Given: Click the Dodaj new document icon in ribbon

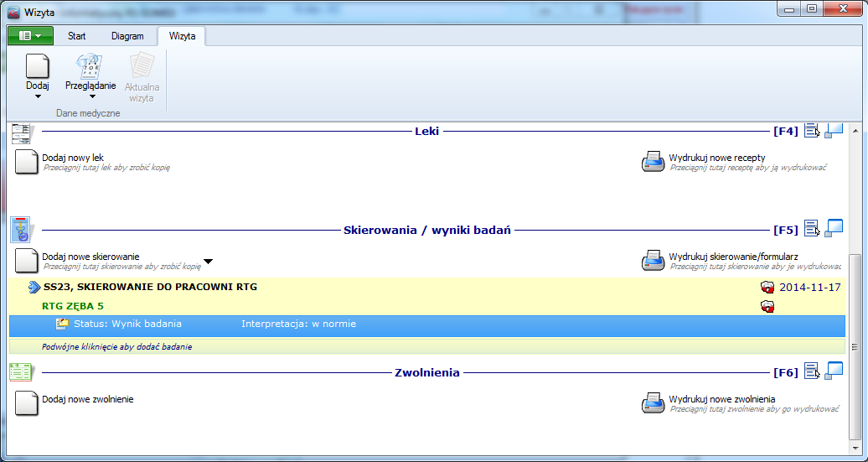Looking at the screenshot, I should click(38, 66).
